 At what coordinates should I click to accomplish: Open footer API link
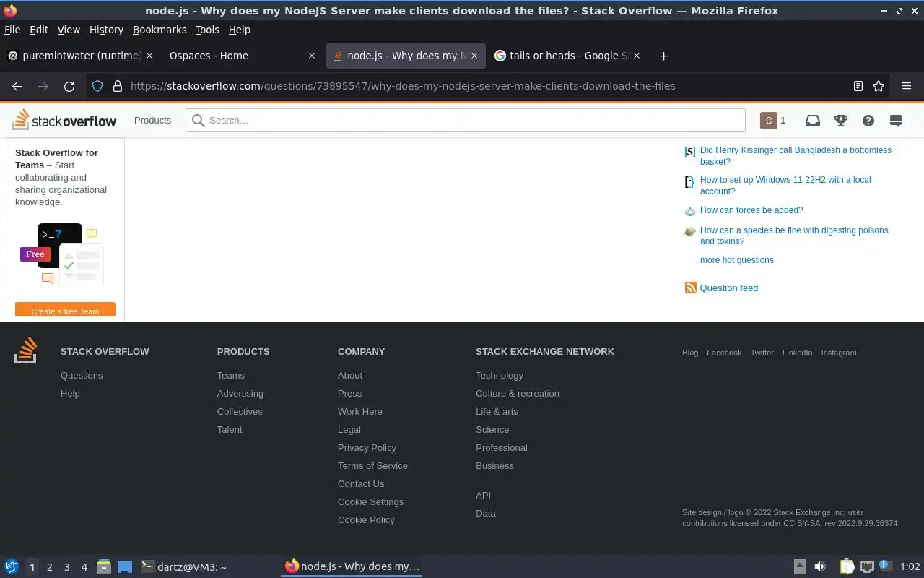tap(483, 495)
